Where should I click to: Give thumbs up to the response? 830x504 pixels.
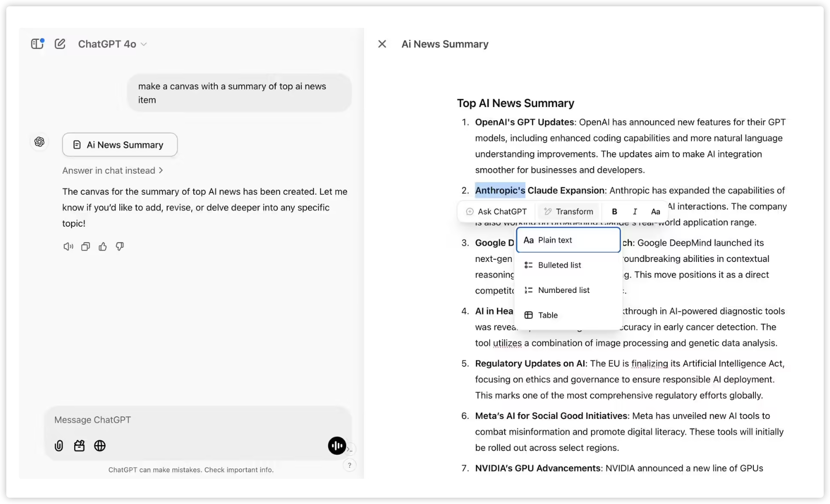102,246
